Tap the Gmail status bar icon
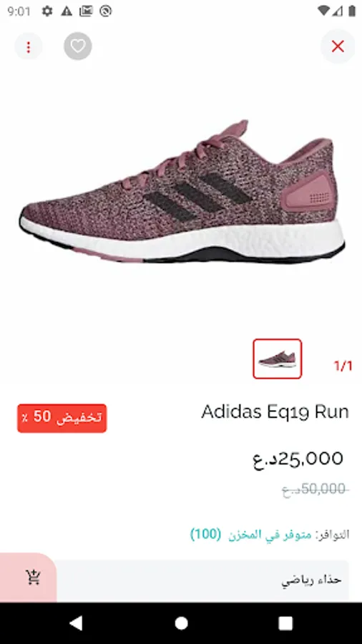Screen dimensions: 362x644 pyautogui.click(x=86, y=11)
